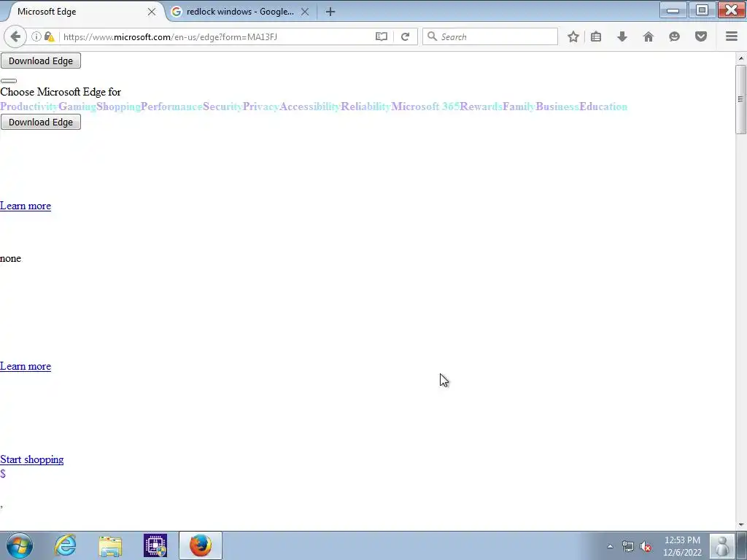Click the scrollbar up arrow
Image resolution: width=747 pixels, height=560 pixels.
click(741, 58)
